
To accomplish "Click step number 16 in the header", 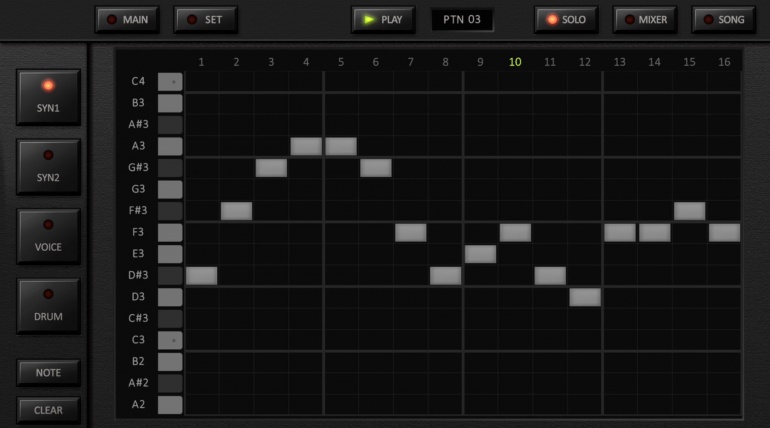I will point(724,62).
